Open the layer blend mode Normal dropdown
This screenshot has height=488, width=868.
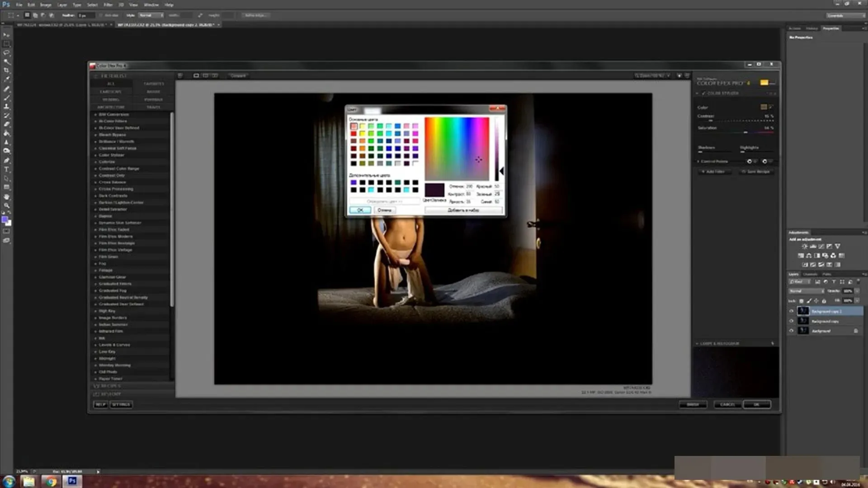coord(806,291)
